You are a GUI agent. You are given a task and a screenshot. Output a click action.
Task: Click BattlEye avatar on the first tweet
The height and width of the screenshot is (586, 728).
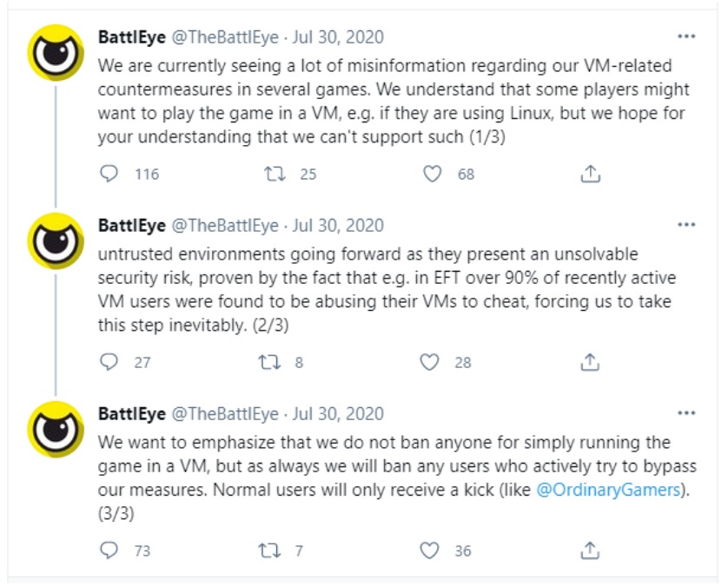56,52
